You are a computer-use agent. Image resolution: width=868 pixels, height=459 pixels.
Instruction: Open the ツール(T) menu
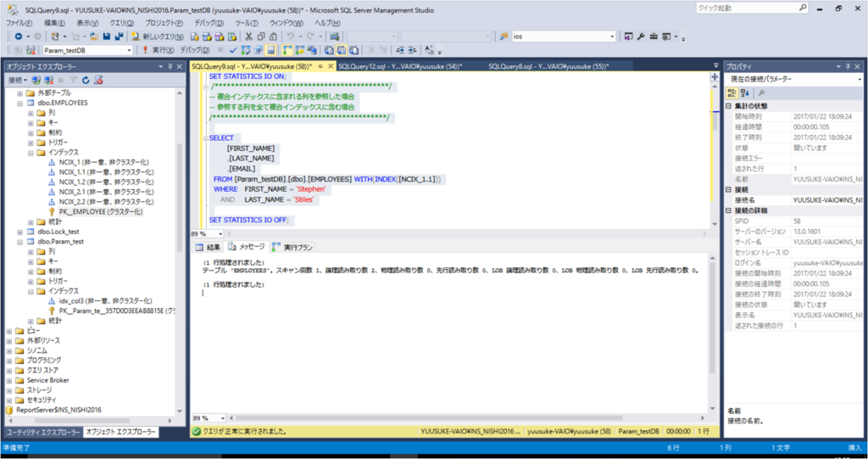pos(247,23)
